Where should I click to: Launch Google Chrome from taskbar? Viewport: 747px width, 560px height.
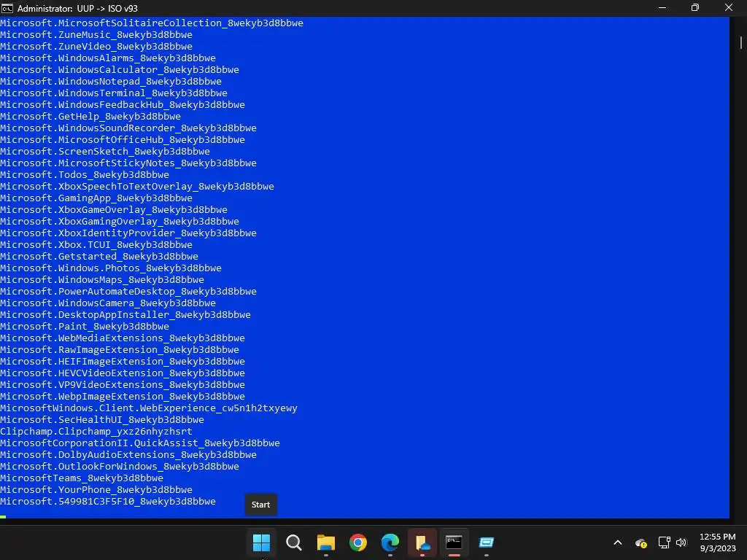coord(357,542)
